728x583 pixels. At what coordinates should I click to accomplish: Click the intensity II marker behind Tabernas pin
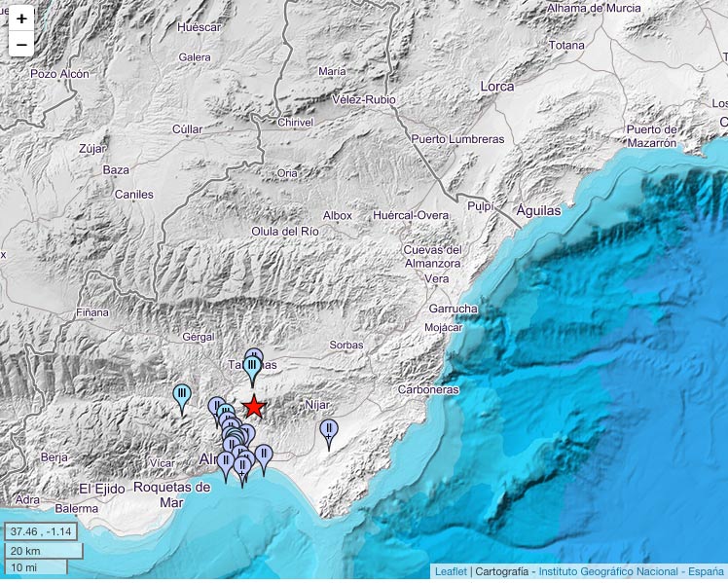pos(255,355)
